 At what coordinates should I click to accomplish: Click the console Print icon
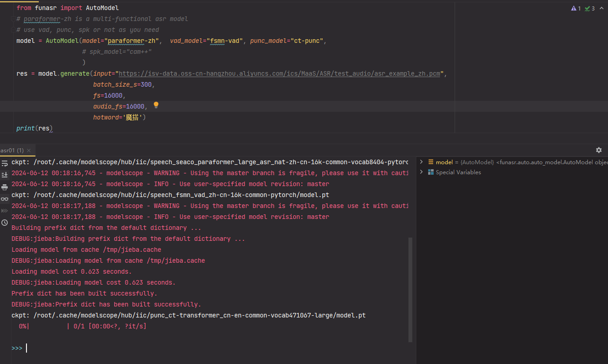(5, 187)
